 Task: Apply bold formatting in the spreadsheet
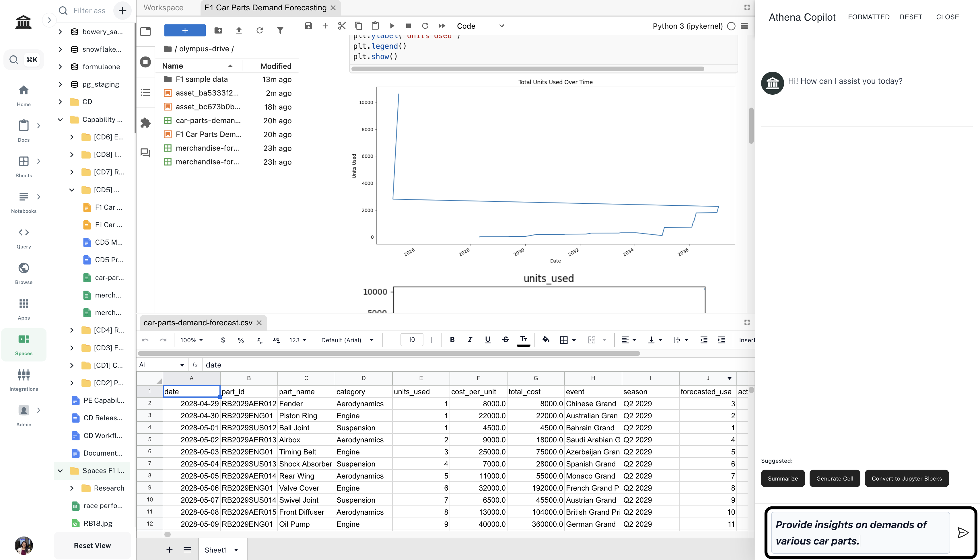pos(452,340)
